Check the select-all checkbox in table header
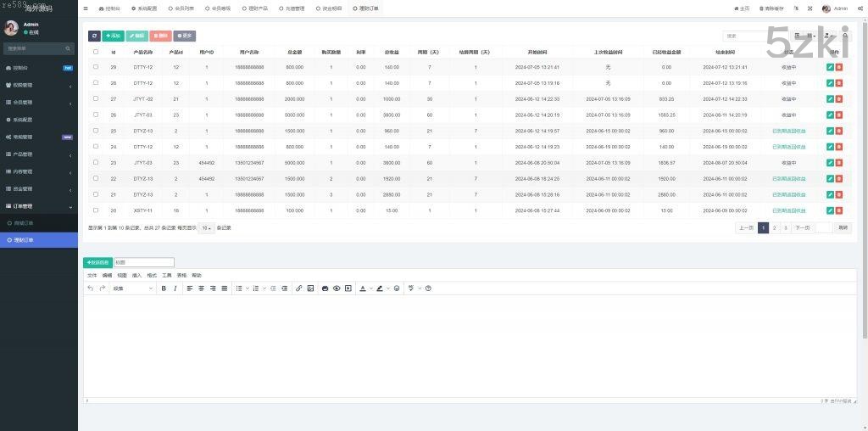 tap(95, 52)
